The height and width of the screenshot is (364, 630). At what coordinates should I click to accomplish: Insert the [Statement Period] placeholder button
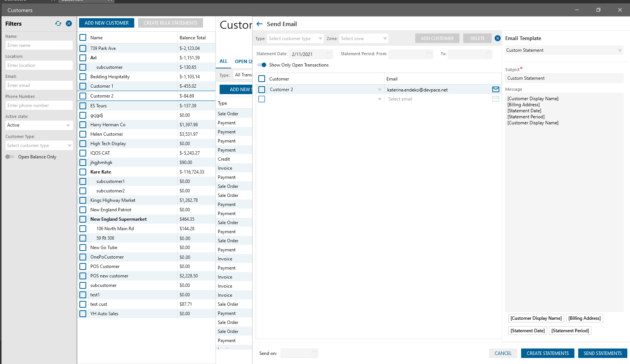click(x=570, y=331)
